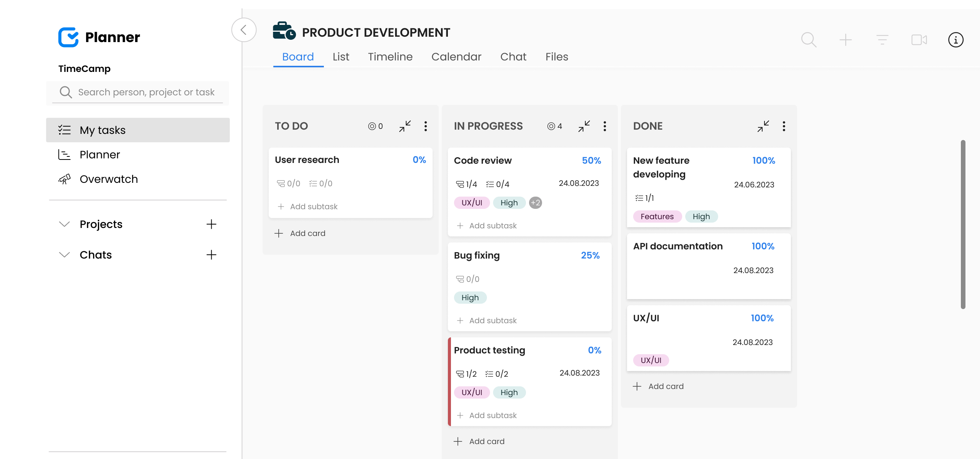Click the info icon in the top right

pyautogui.click(x=955, y=39)
